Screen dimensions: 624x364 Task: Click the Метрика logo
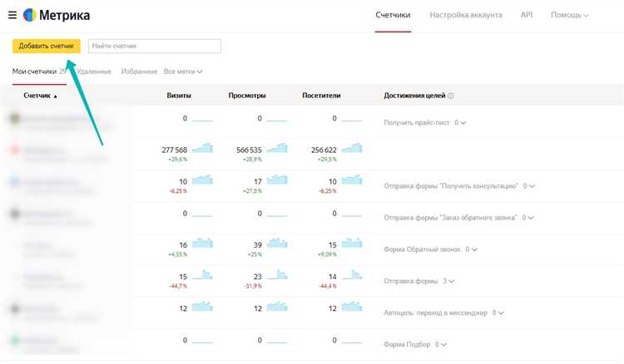click(x=57, y=15)
